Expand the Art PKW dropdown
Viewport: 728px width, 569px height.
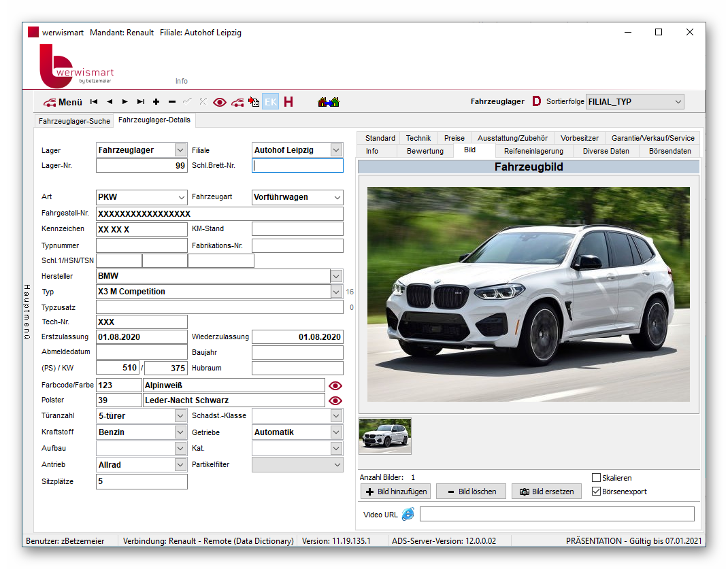(x=181, y=197)
